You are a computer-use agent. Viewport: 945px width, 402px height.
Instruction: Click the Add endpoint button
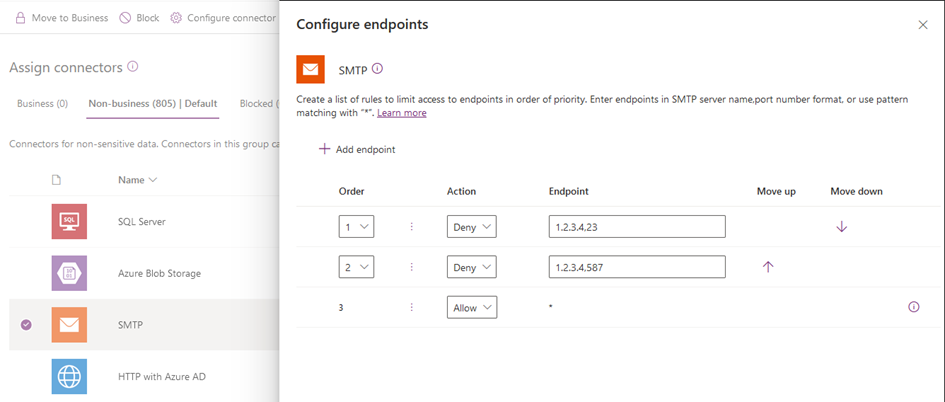(x=357, y=149)
